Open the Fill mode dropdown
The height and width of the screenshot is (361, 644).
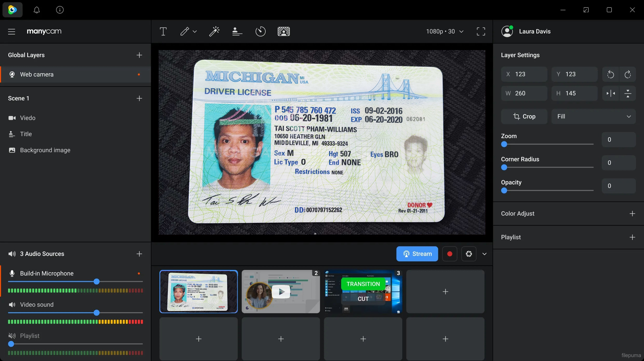[593, 117]
